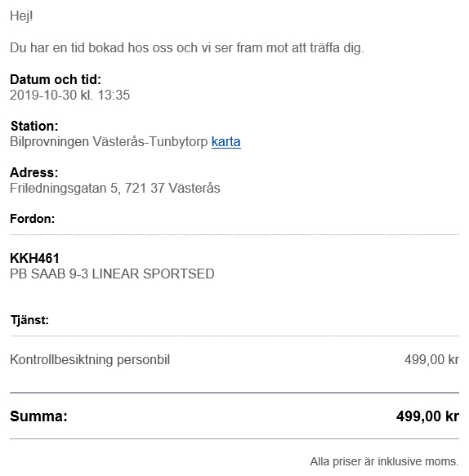Viewport: 469px width, 476px height.
Task: Click the service price 499,00 kr
Action: click(431, 360)
